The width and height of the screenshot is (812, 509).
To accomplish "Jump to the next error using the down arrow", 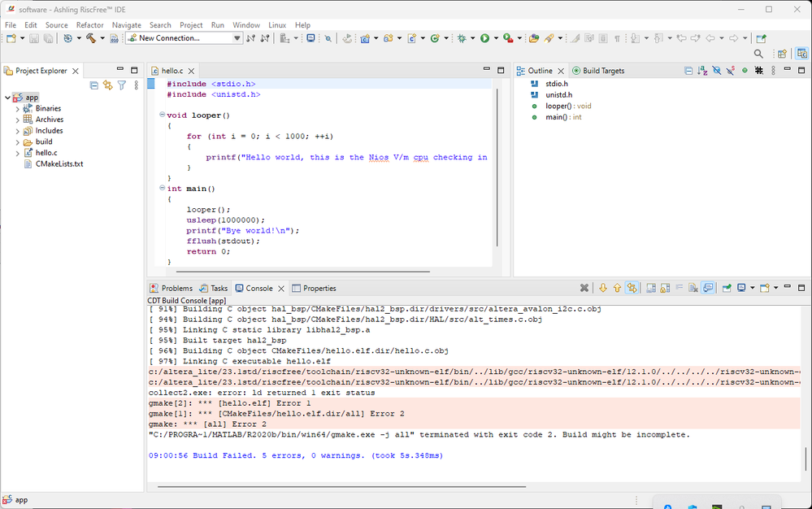I will pos(603,288).
